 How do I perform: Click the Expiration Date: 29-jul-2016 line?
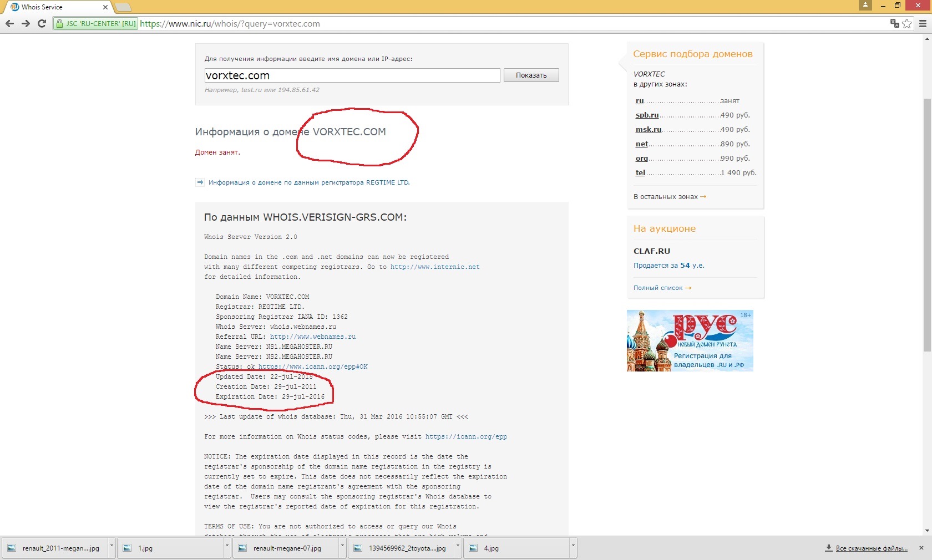(270, 396)
